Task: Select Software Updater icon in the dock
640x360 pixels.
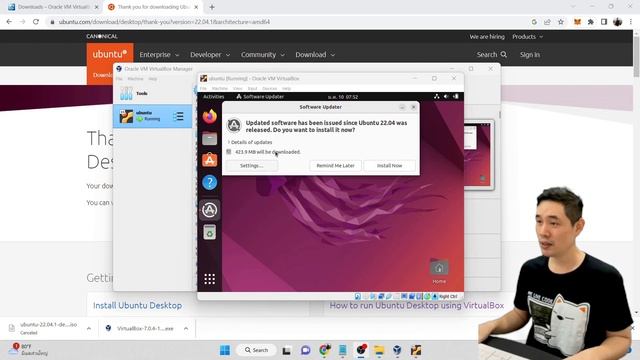Action: (x=209, y=210)
